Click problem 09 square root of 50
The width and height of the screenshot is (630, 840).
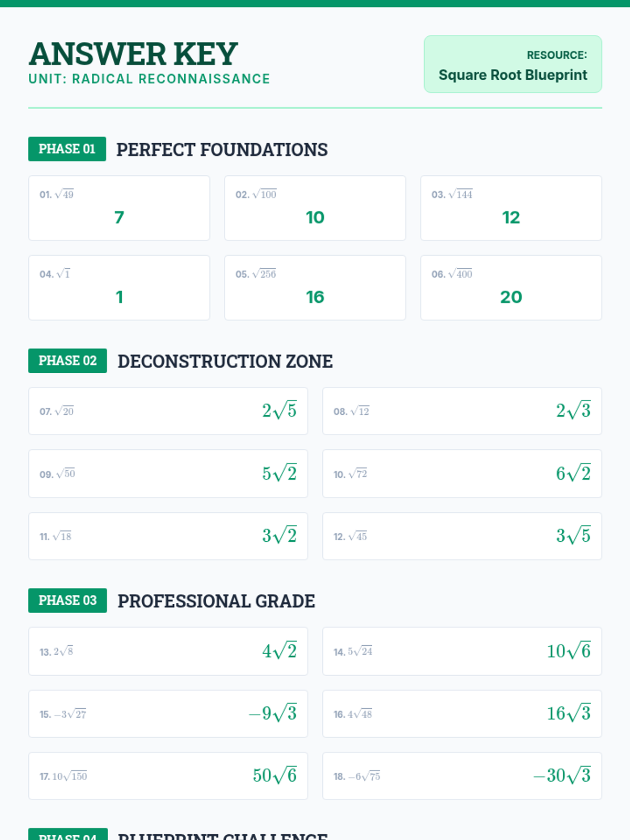(168, 474)
